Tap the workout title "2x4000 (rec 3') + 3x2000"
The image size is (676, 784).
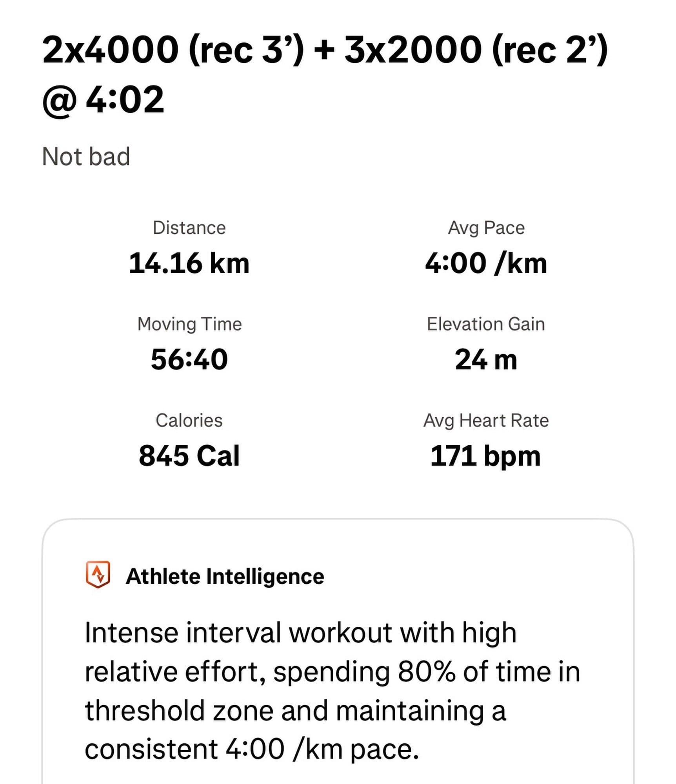(x=325, y=49)
